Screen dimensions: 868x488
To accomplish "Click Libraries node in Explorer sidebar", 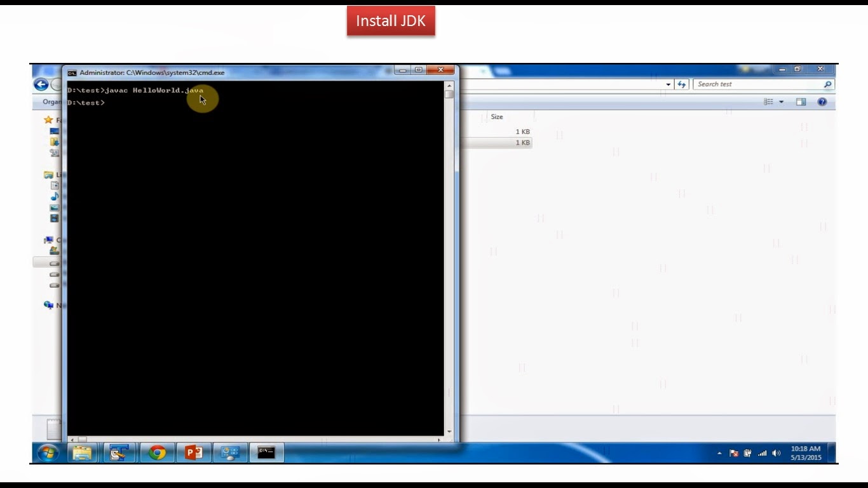I will [x=48, y=175].
